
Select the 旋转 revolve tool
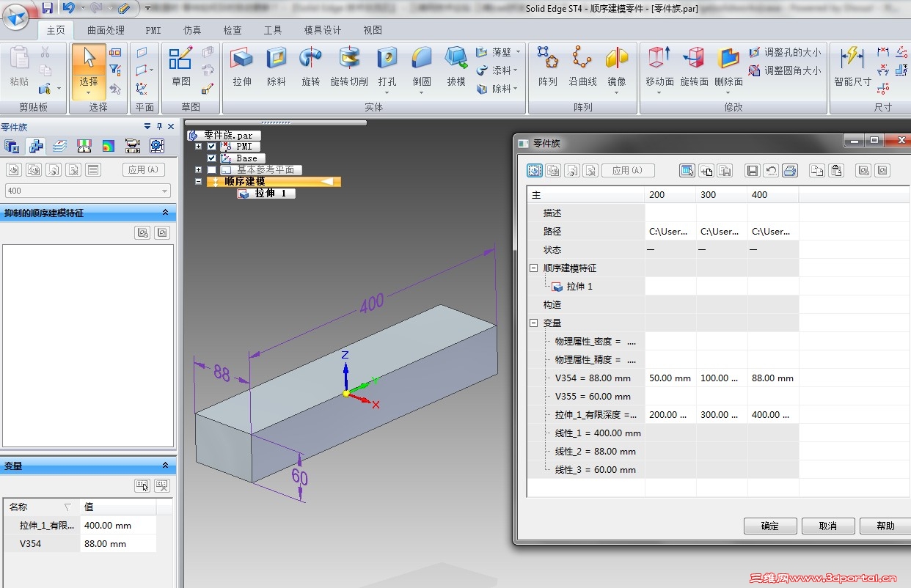tap(311, 67)
